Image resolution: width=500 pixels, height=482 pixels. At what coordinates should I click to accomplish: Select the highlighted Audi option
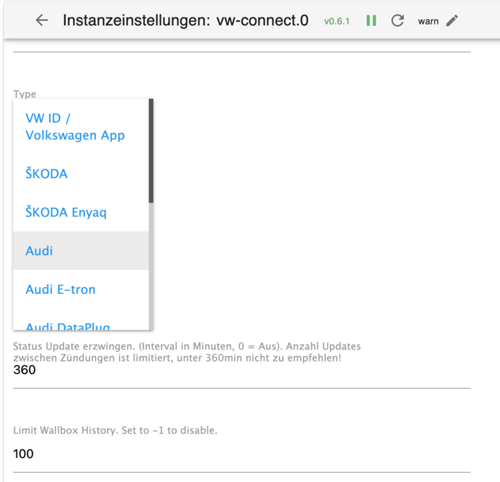[81, 251]
